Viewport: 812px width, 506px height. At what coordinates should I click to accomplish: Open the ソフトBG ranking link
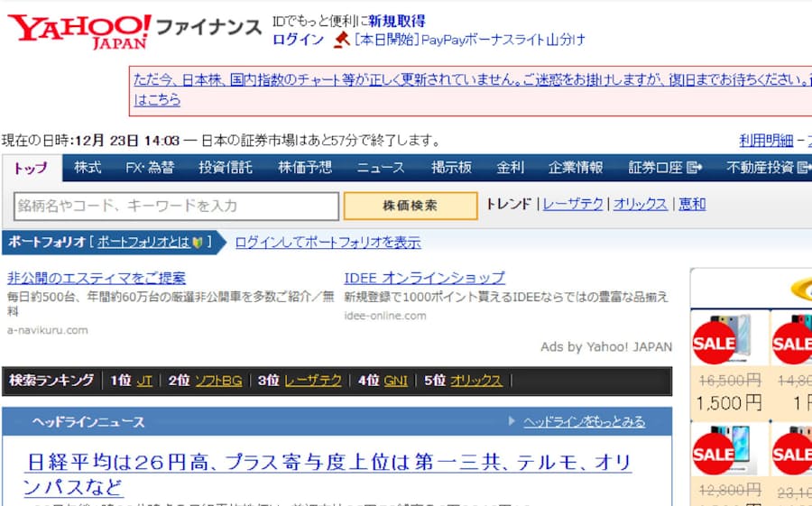(217, 381)
